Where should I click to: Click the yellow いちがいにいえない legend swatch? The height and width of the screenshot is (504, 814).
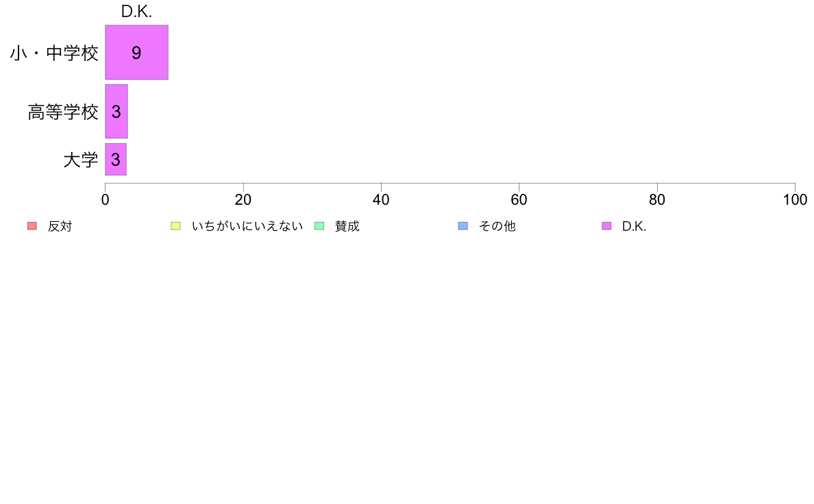coord(175,226)
